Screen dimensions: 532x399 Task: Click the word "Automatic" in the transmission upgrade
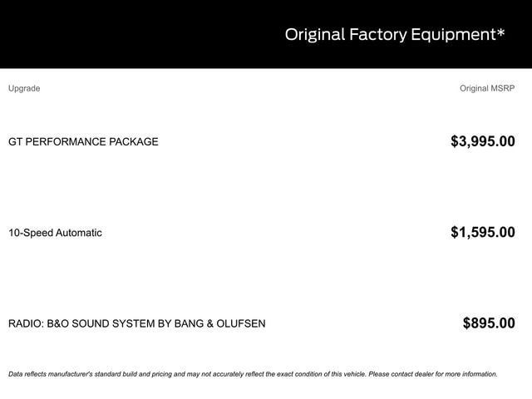click(x=79, y=233)
